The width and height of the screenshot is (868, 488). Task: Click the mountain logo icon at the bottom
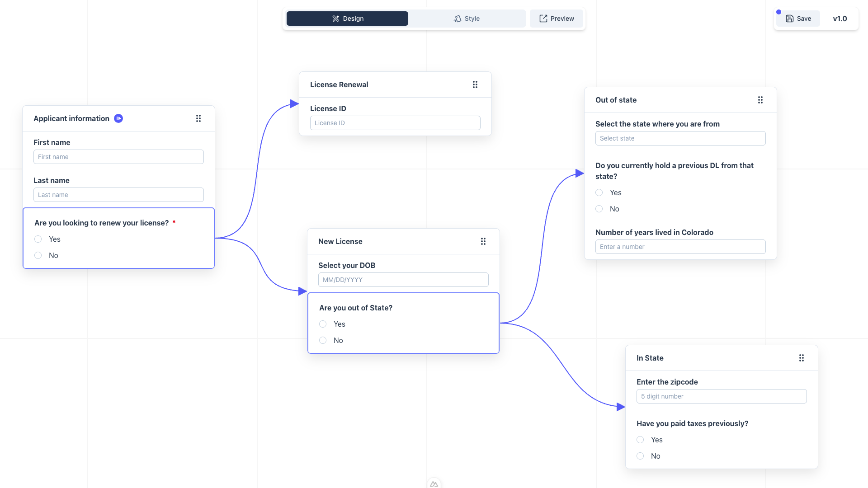click(434, 483)
